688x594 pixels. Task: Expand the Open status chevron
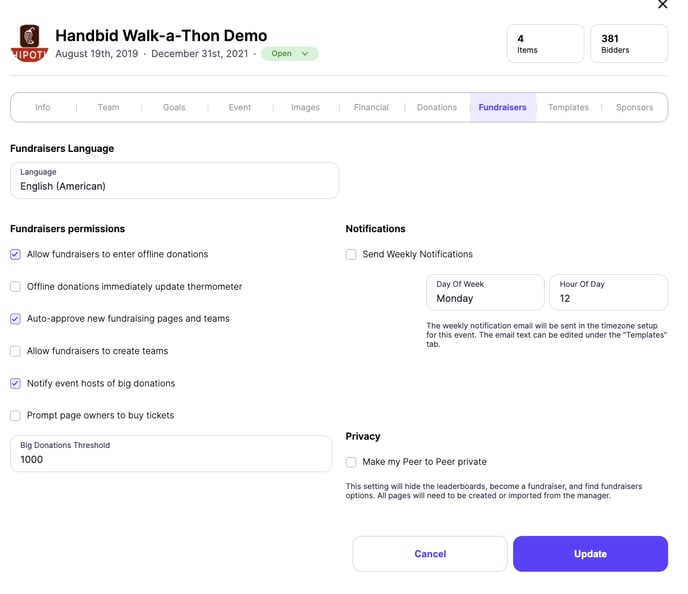[x=305, y=54]
